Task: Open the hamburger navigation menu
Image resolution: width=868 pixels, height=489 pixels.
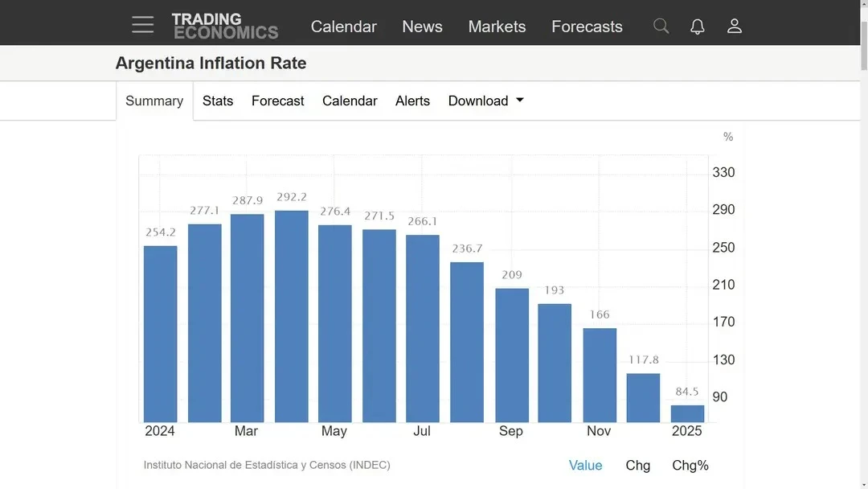Action: pyautogui.click(x=142, y=25)
